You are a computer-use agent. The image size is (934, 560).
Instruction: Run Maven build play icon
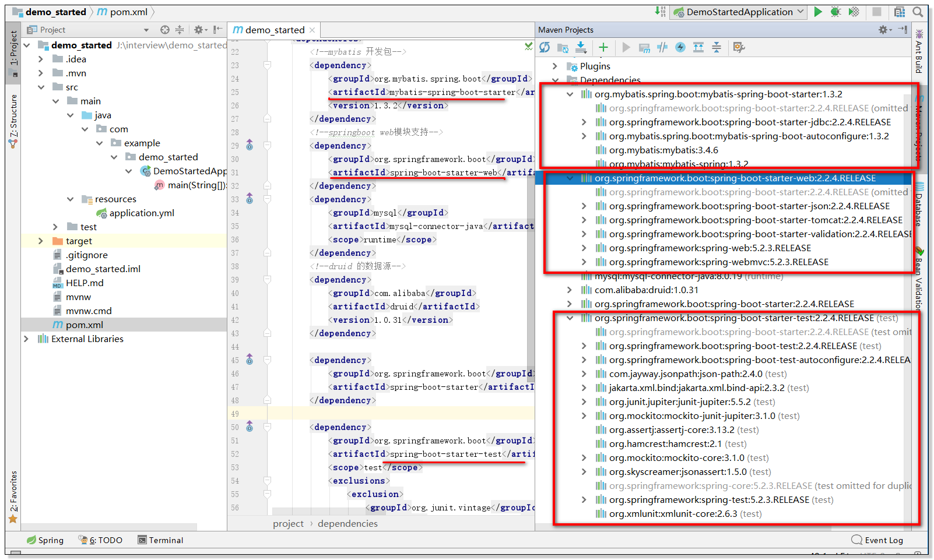(x=626, y=47)
